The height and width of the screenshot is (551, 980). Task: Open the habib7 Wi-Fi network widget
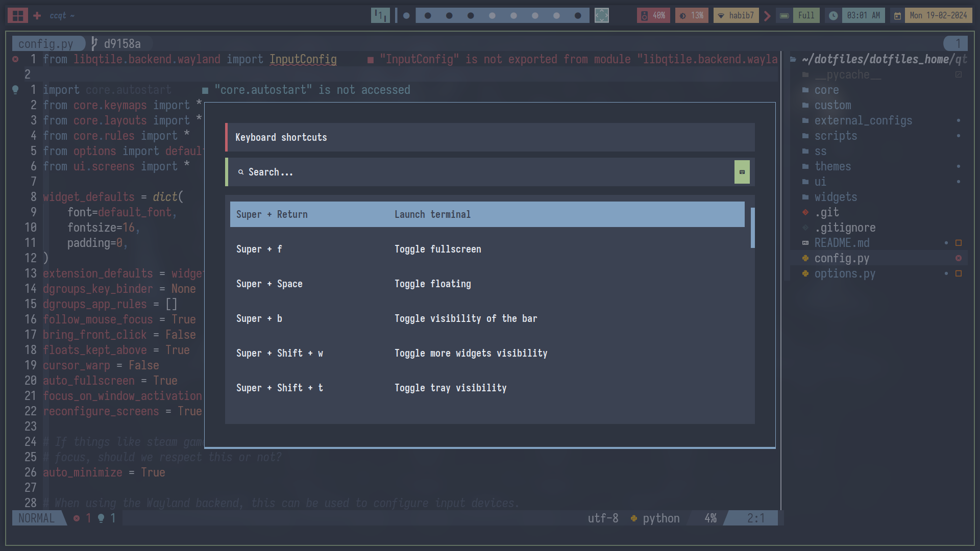[x=736, y=15]
